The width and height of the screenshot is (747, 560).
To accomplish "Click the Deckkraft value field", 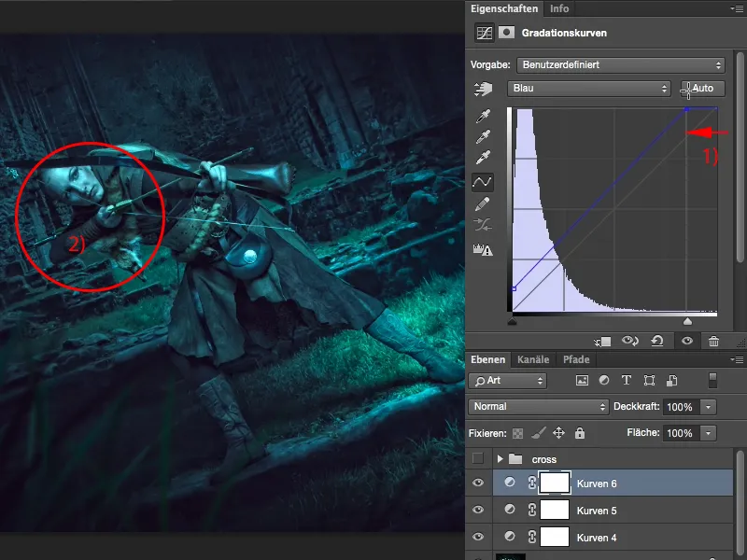I will [x=681, y=407].
